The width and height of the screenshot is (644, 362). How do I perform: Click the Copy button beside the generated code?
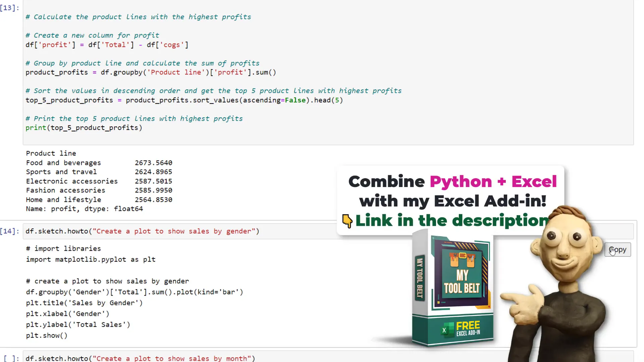(x=618, y=250)
